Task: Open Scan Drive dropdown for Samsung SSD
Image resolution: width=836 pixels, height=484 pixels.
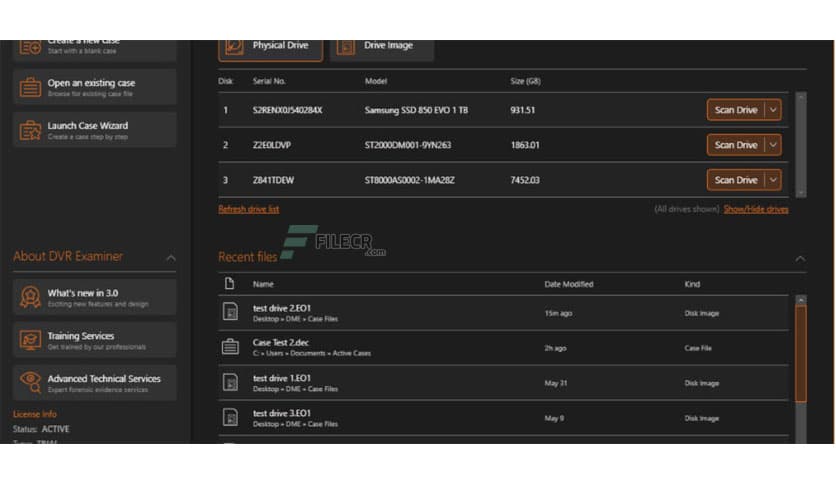Action: pos(773,110)
